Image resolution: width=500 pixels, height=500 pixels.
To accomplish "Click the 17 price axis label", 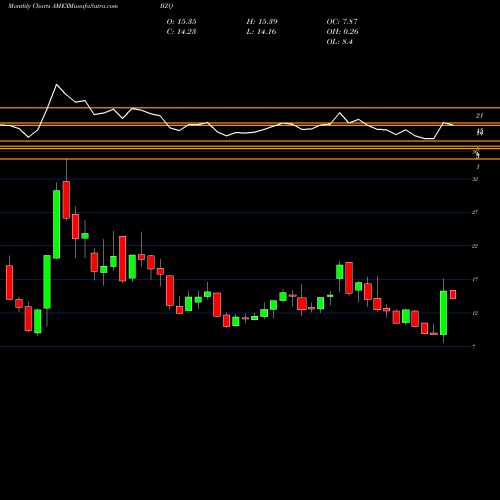I will 475,279.
